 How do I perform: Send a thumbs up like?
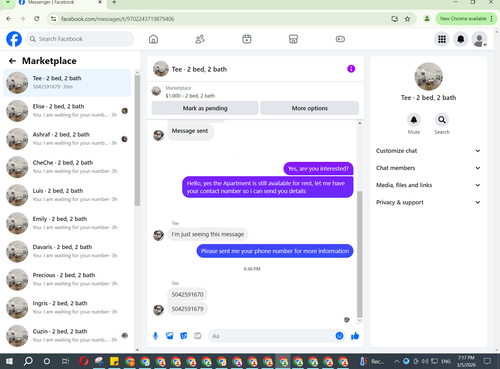click(x=355, y=336)
